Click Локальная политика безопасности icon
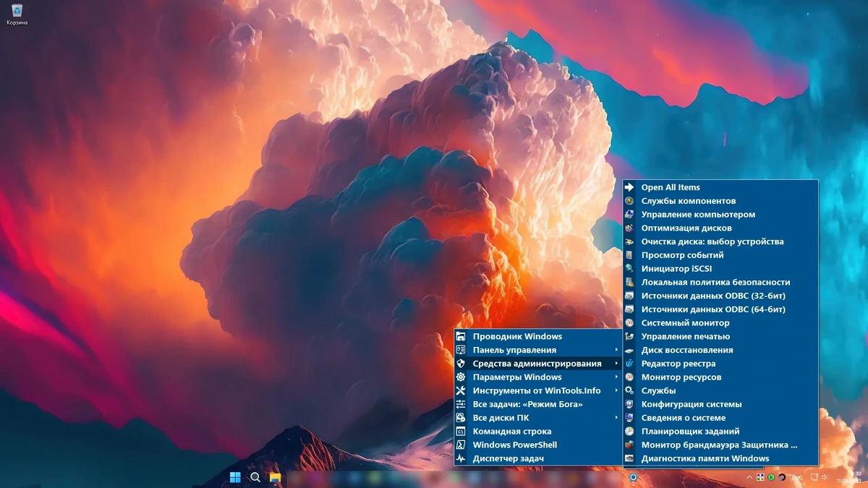Viewport: 868px width, 488px height. (x=629, y=282)
